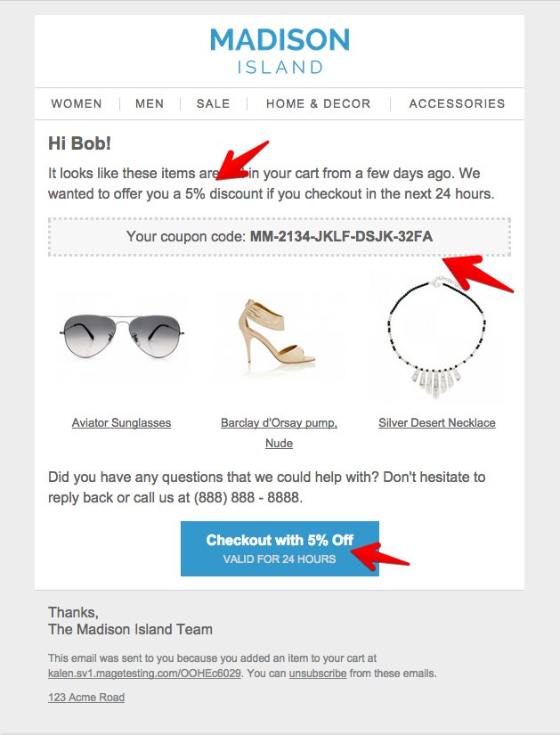Click the aviator sunglasses product image
Screen dimensions: 560x735
coord(121,337)
